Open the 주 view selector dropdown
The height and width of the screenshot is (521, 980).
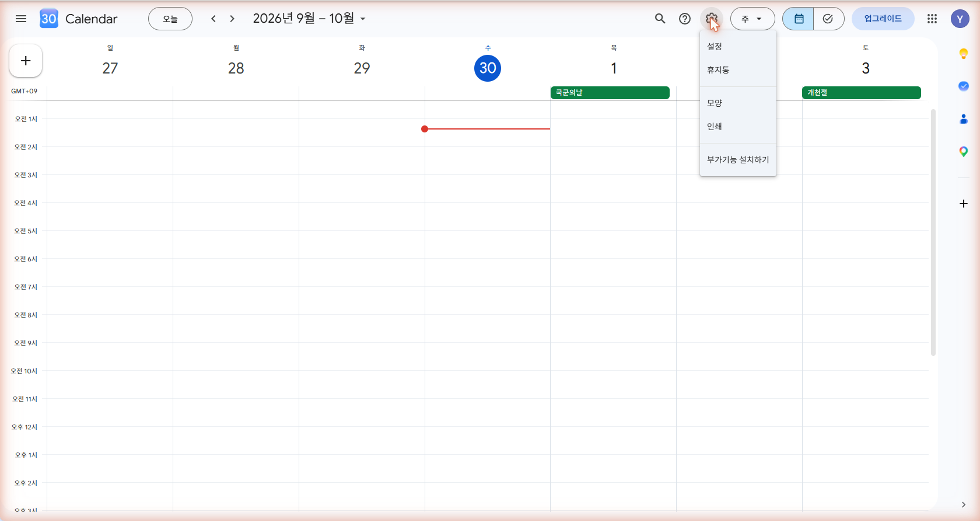(x=752, y=19)
